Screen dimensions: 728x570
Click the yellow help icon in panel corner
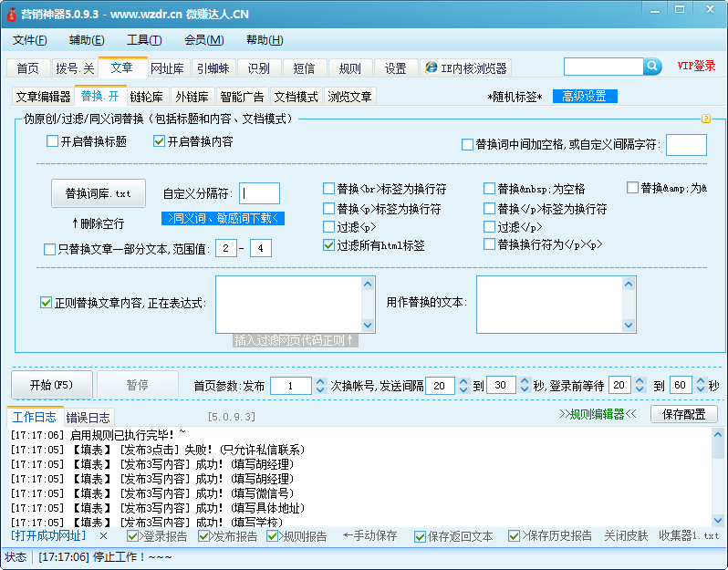705,119
